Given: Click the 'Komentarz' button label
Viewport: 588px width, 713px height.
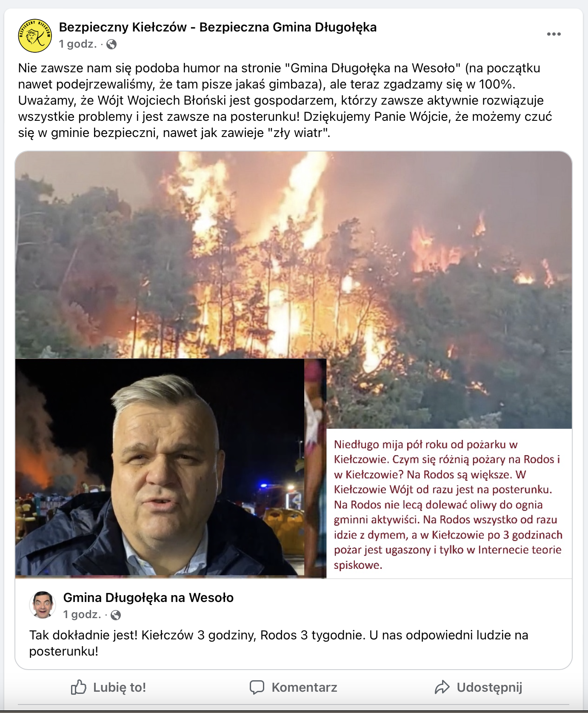Looking at the screenshot, I should 305,687.
